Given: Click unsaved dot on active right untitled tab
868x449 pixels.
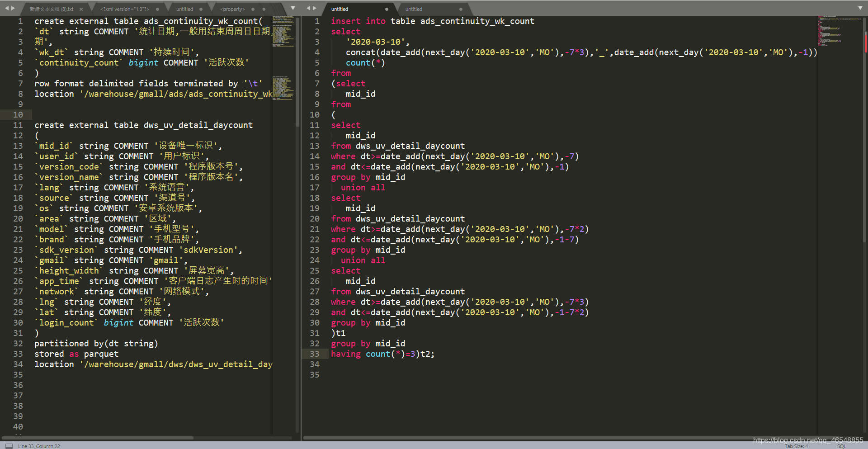Looking at the screenshot, I should pyautogui.click(x=387, y=9).
